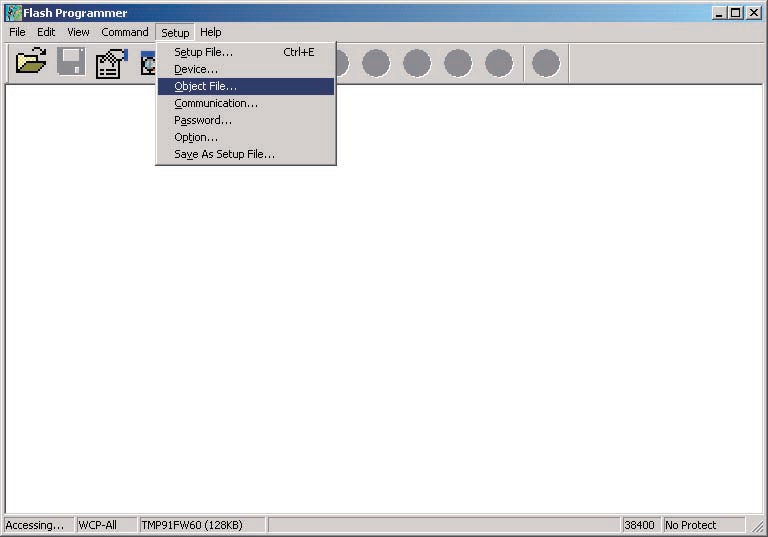
Task: Click Save As Setup File...
Action: (x=246, y=154)
